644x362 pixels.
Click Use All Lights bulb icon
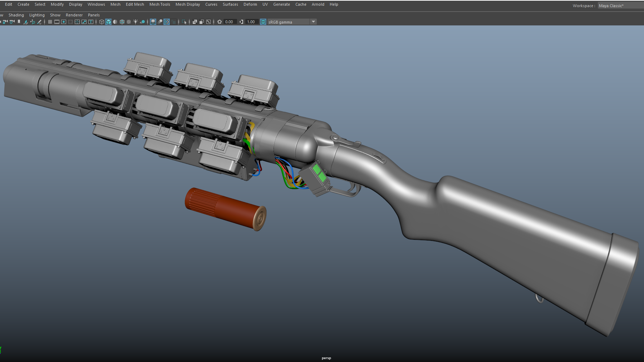tap(136, 22)
